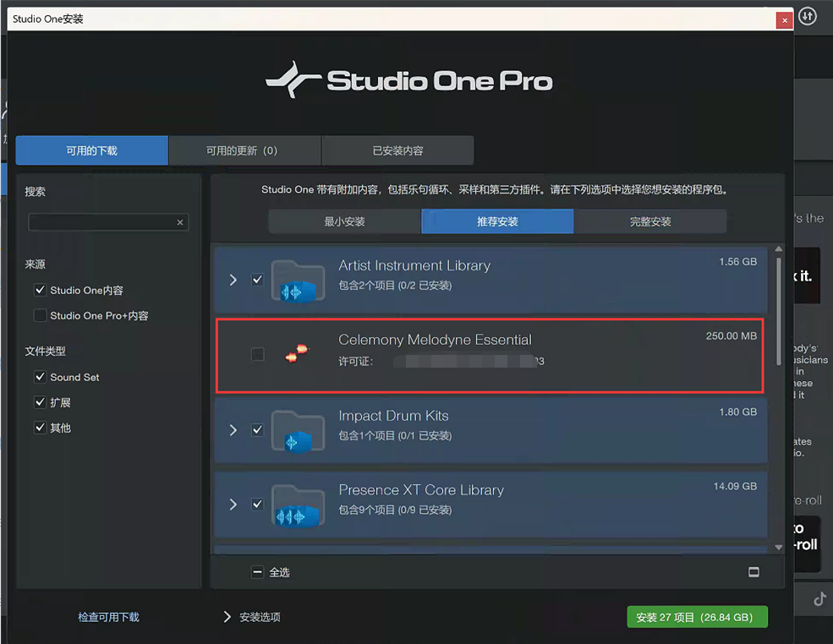Clear the search field with the X icon
Screen dimensions: 833x644
[180, 223]
